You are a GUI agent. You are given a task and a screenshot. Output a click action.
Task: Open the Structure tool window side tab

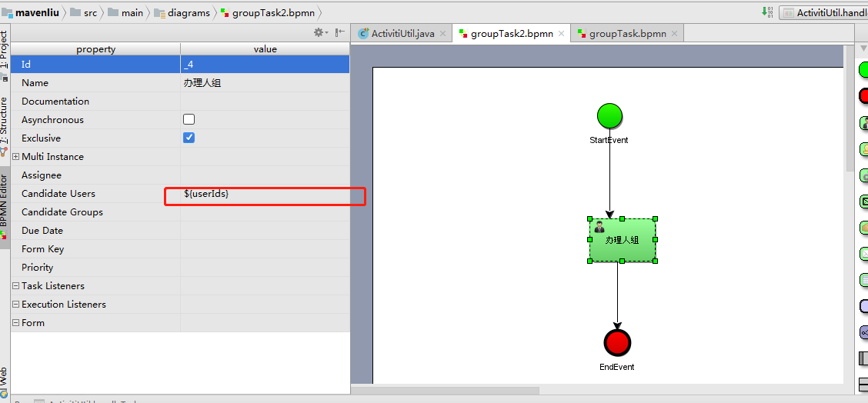click(x=5, y=126)
